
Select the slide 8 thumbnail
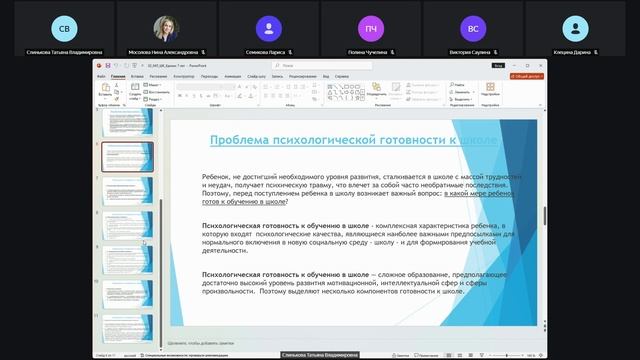(128, 225)
